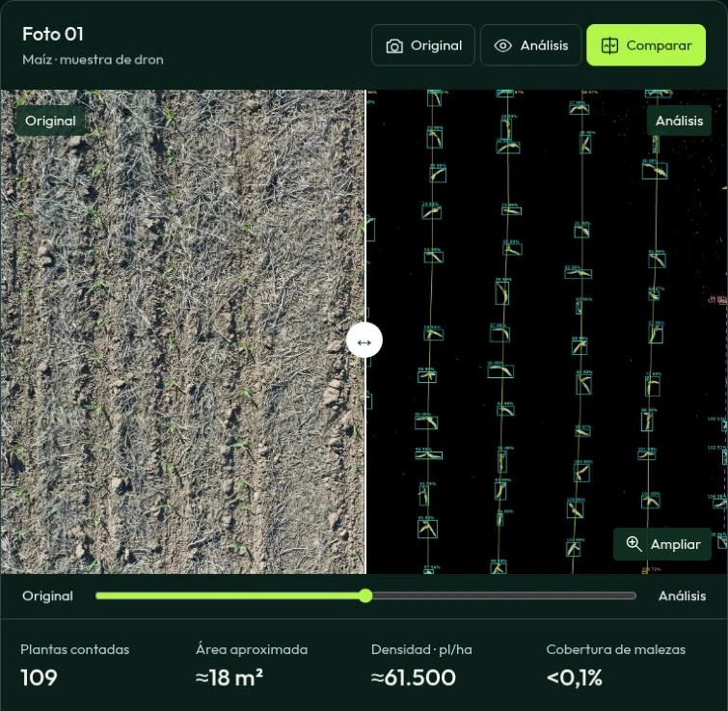The image size is (728, 711).
Task: Click the analysis image with detection boxes
Action: point(547,332)
